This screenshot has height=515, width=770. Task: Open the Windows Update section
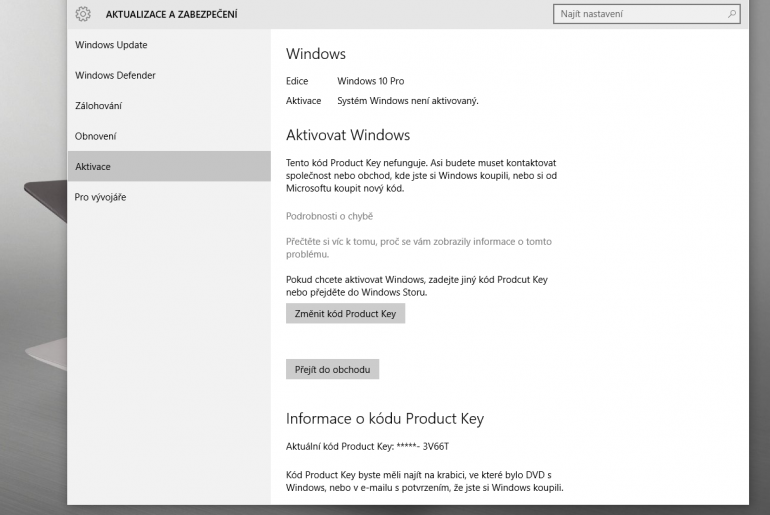tap(111, 45)
